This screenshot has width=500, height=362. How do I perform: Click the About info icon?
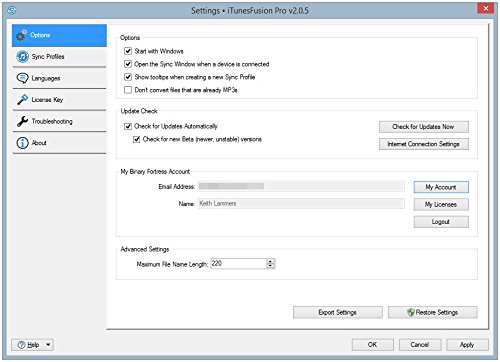tap(22, 143)
